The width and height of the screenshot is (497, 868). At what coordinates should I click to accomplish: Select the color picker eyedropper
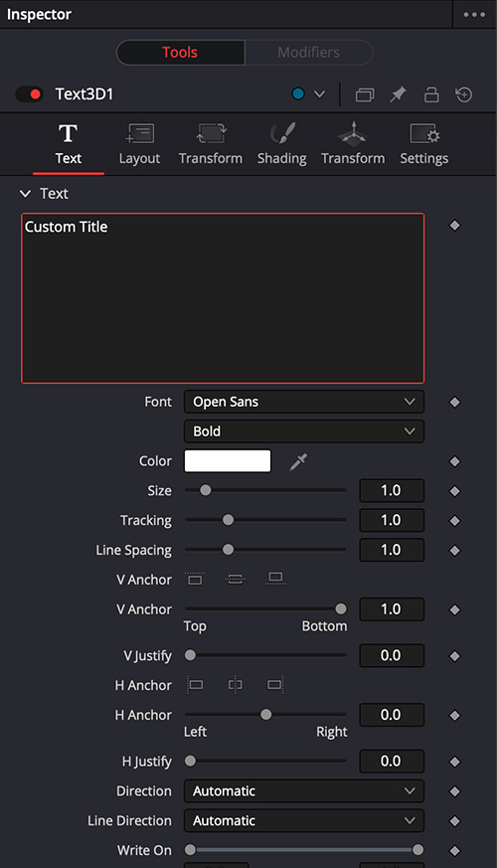pos(298,461)
